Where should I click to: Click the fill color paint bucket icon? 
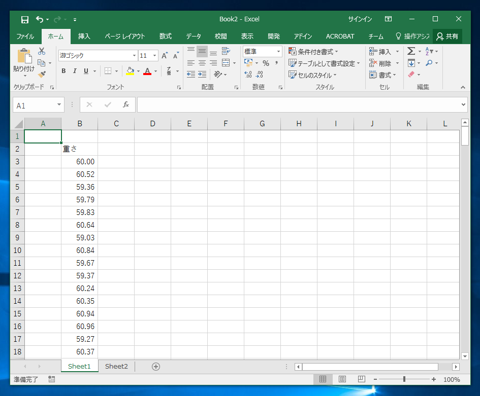point(130,71)
